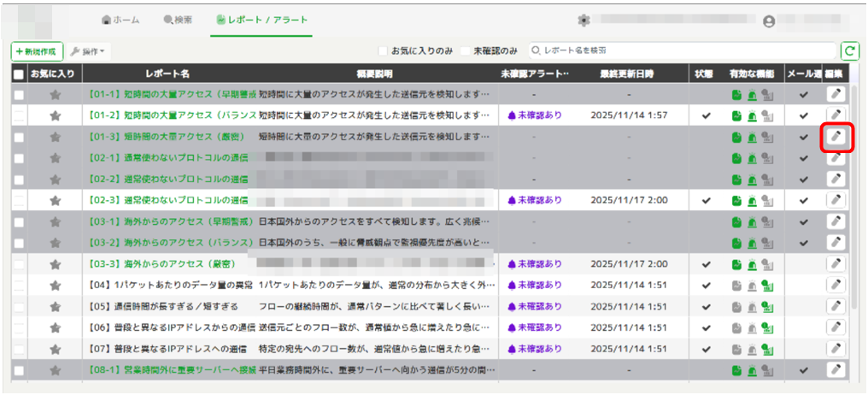This screenshot has height=395, width=868.
Task: Open the user account icon menu
Action: (x=768, y=21)
